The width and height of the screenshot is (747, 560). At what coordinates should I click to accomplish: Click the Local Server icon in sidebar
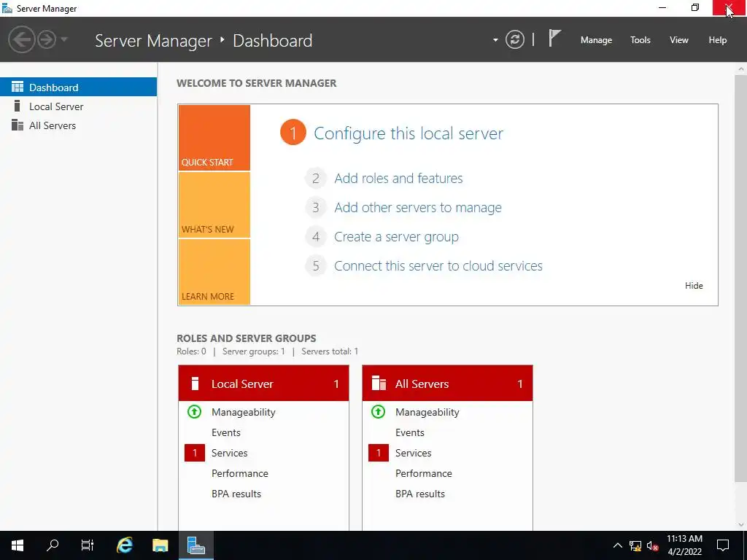tap(18, 106)
